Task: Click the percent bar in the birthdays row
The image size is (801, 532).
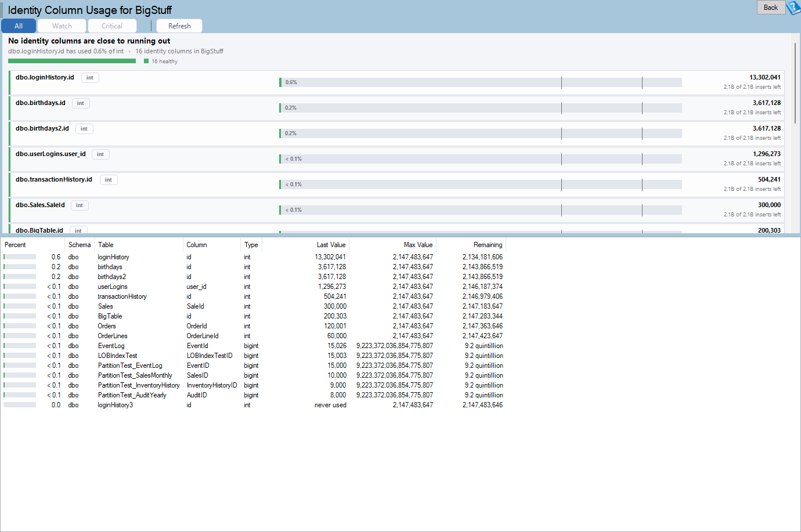Action: tap(20, 267)
